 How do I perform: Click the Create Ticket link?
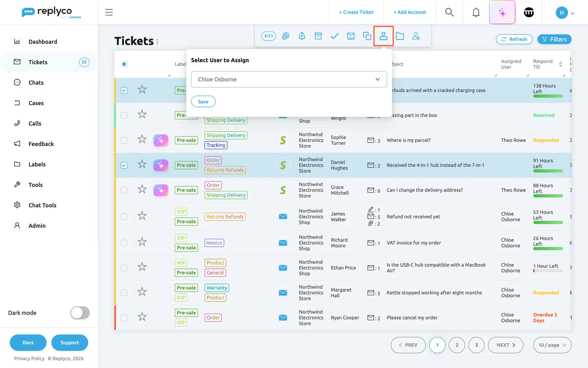coord(356,12)
